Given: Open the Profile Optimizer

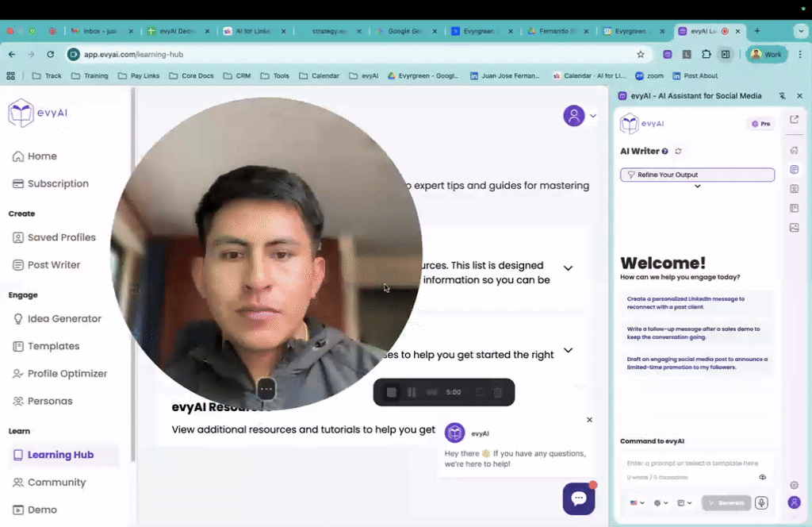Looking at the screenshot, I should (59, 374).
